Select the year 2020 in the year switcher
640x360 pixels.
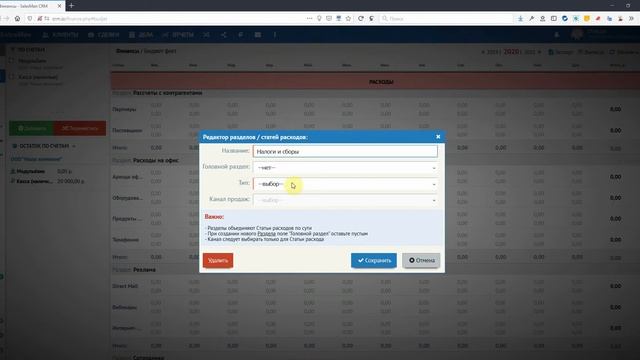(512, 52)
